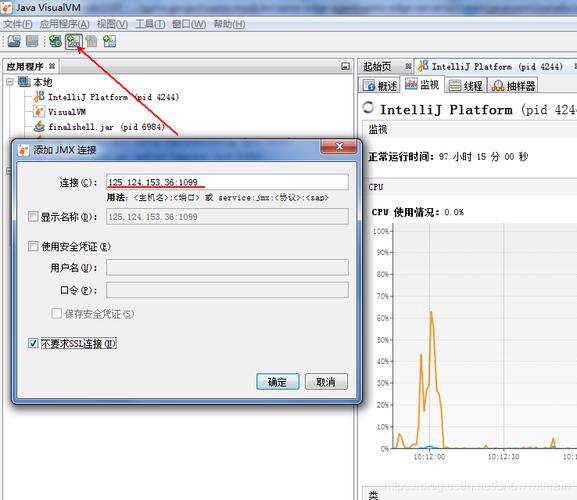Click the 显示名称 text field
This screenshot has height=500, width=577.
[x=227, y=216]
